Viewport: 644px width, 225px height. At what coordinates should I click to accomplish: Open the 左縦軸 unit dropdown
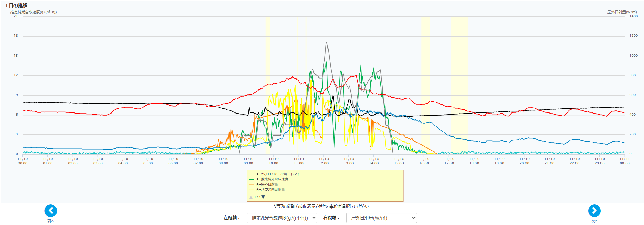(282, 218)
